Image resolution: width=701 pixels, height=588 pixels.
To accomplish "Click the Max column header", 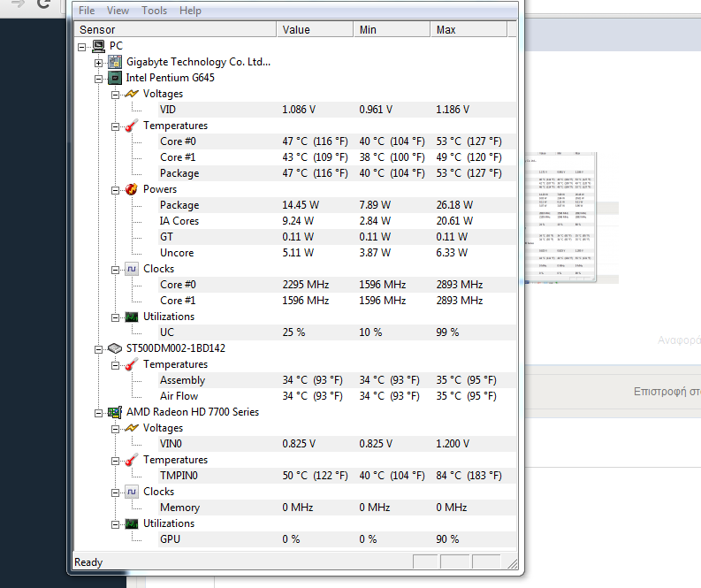I will (x=469, y=29).
